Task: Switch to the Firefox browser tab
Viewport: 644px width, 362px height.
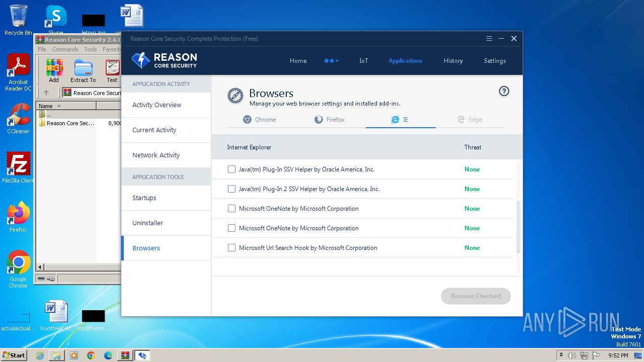Action: (330, 120)
